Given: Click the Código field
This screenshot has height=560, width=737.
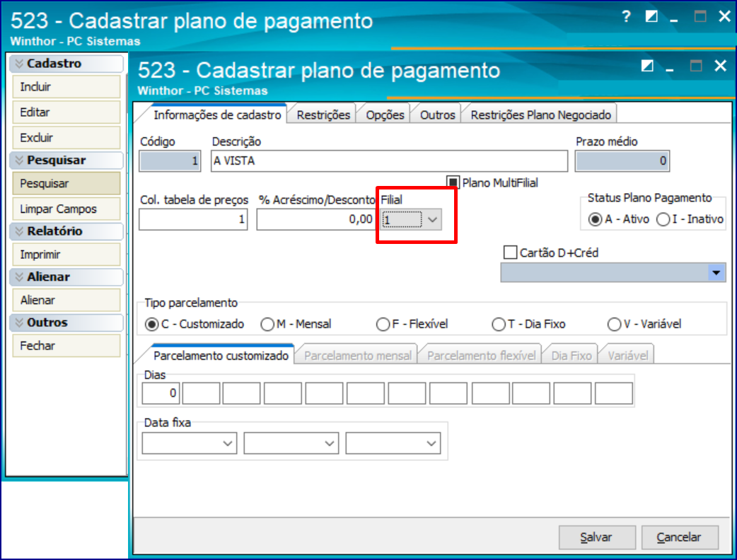Looking at the screenshot, I should coord(170,161).
